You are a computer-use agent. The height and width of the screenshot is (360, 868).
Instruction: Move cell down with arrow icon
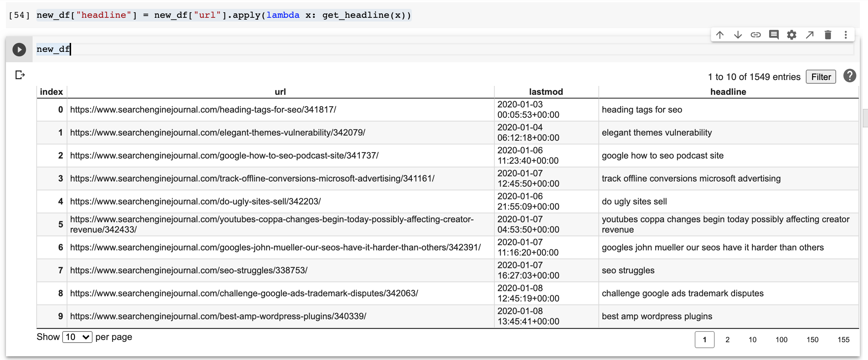738,35
